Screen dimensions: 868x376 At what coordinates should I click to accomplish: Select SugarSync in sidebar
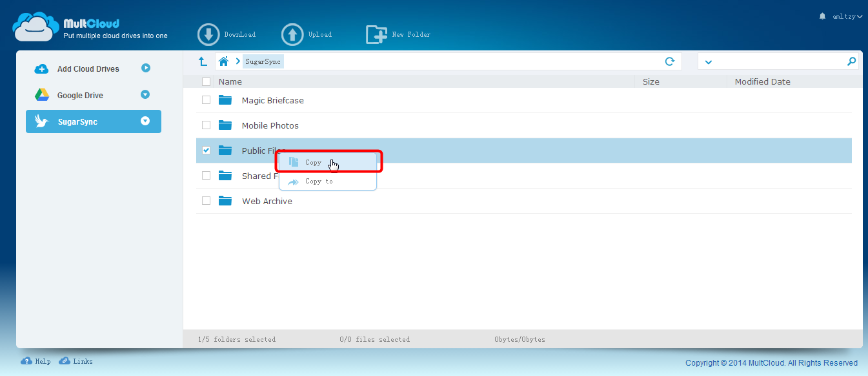tap(94, 121)
